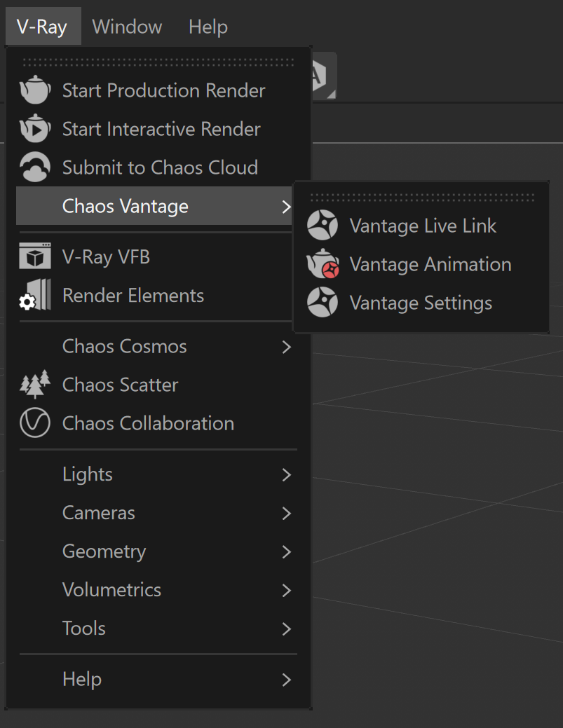Viewport: 563px width, 728px height.
Task: Open the Window menu in menu bar
Action: pyautogui.click(x=127, y=27)
